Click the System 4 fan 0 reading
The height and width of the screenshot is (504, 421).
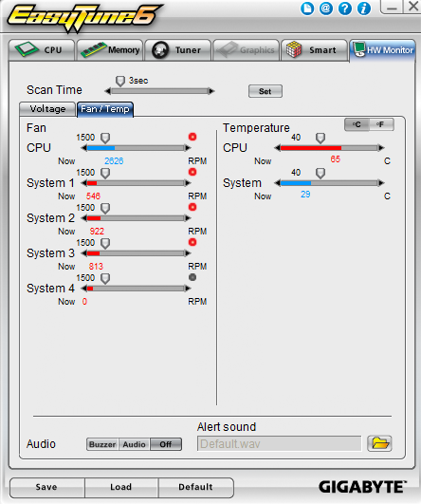pos(84,302)
